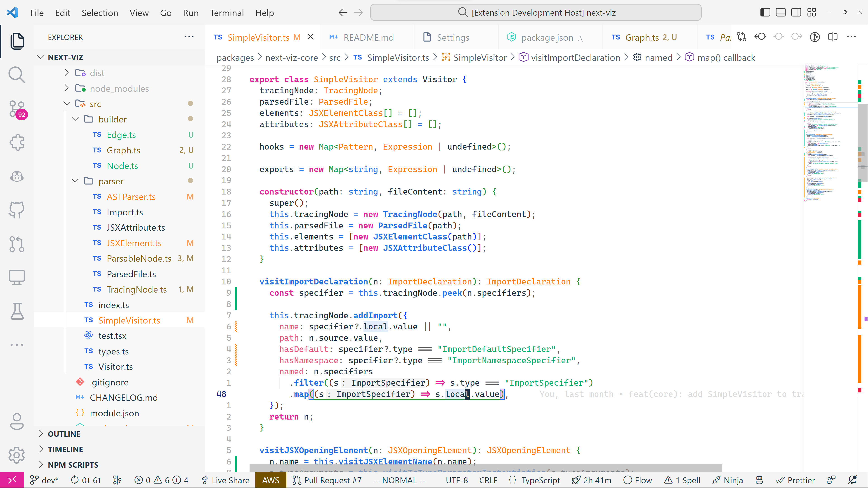
Task: Switch to the README.md tab
Action: (x=368, y=37)
